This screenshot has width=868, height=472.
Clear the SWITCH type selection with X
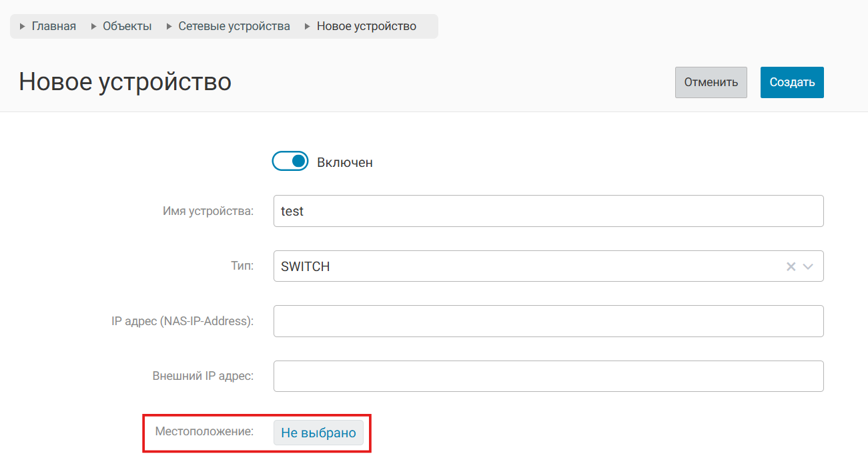point(791,266)
